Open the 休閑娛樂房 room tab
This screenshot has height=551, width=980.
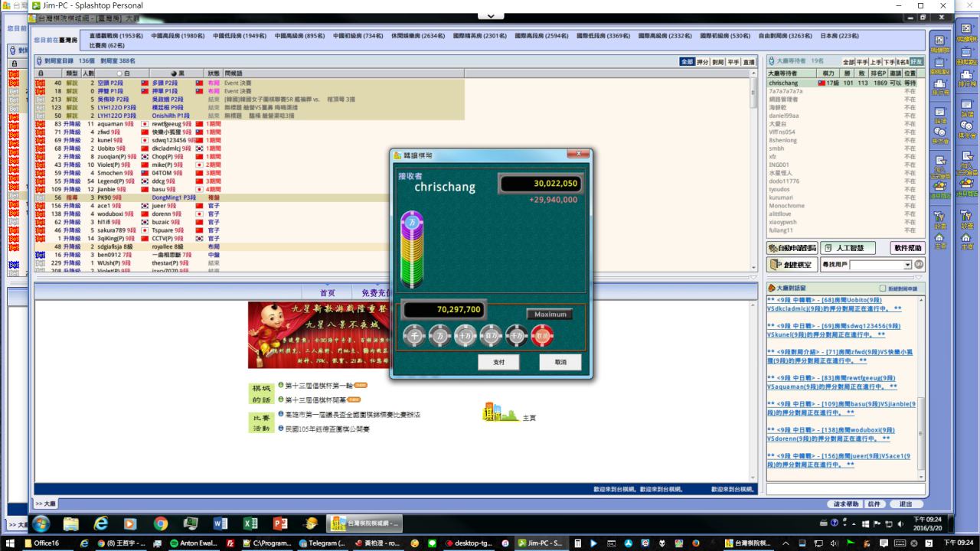(417, 36)
